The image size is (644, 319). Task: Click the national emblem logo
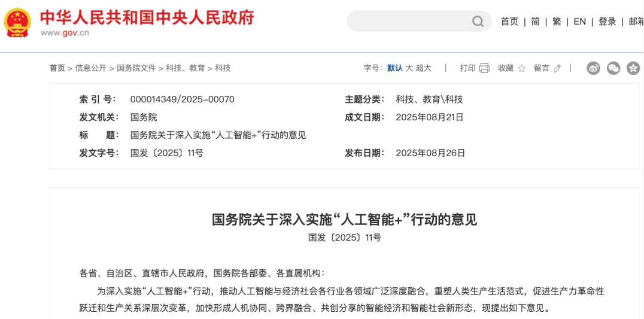(18, 22)
